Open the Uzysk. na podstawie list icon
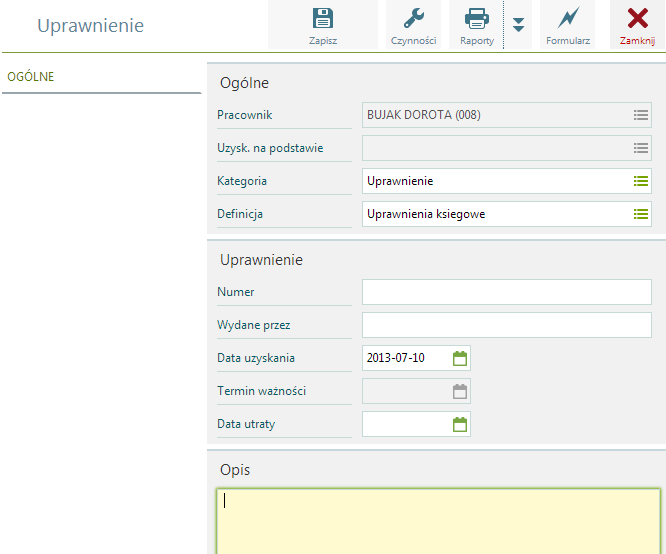The width and height of the screenshot is (666, 554). coord(641,148)
